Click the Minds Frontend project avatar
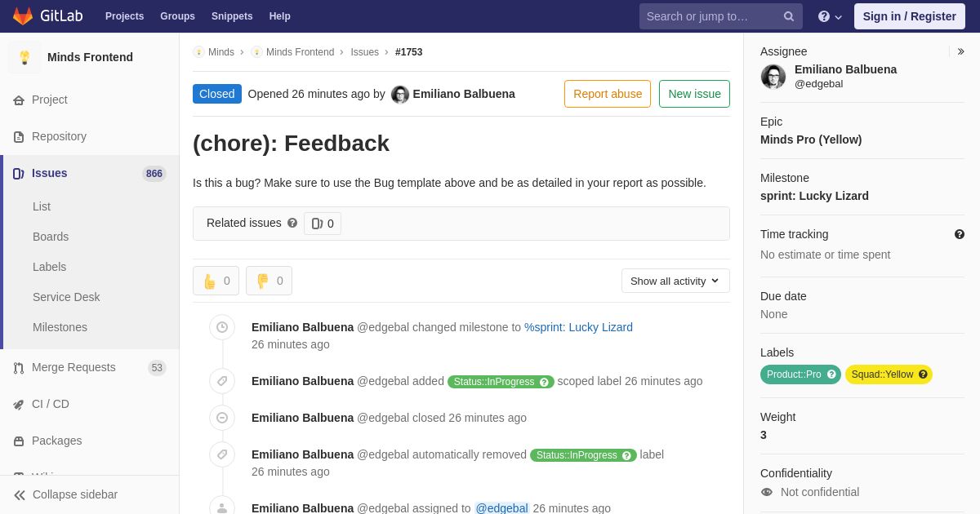980x514 pixels. click(24, 57)
